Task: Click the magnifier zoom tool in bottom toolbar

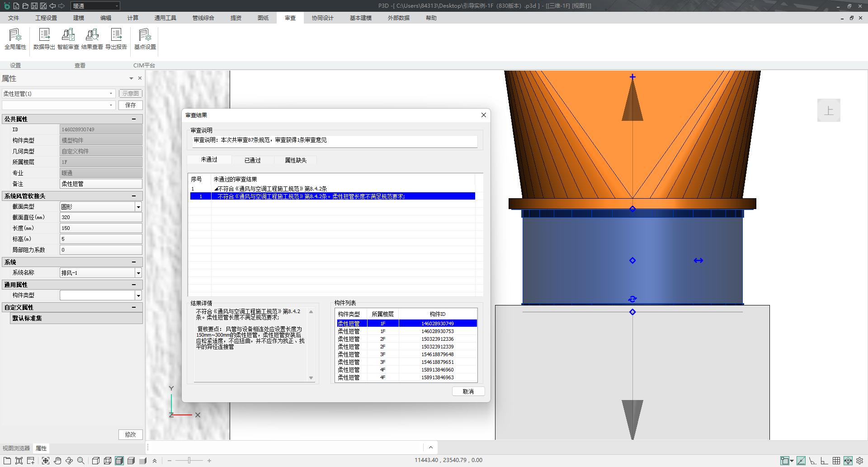Action: (81, 461)
